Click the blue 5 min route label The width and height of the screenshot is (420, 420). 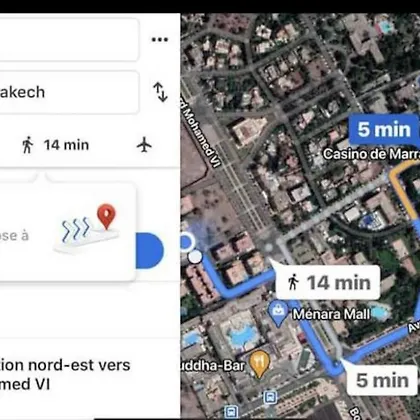[384, 130]
